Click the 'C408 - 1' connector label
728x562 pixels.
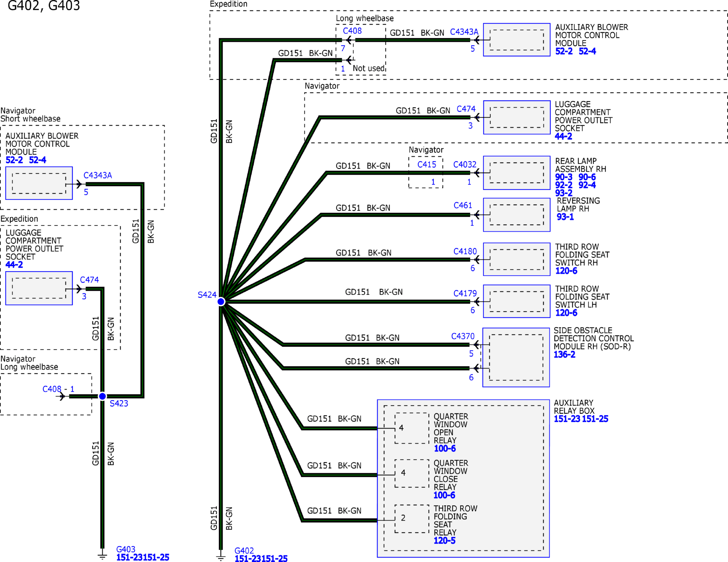pyautogui.click(x=58, y=389)
